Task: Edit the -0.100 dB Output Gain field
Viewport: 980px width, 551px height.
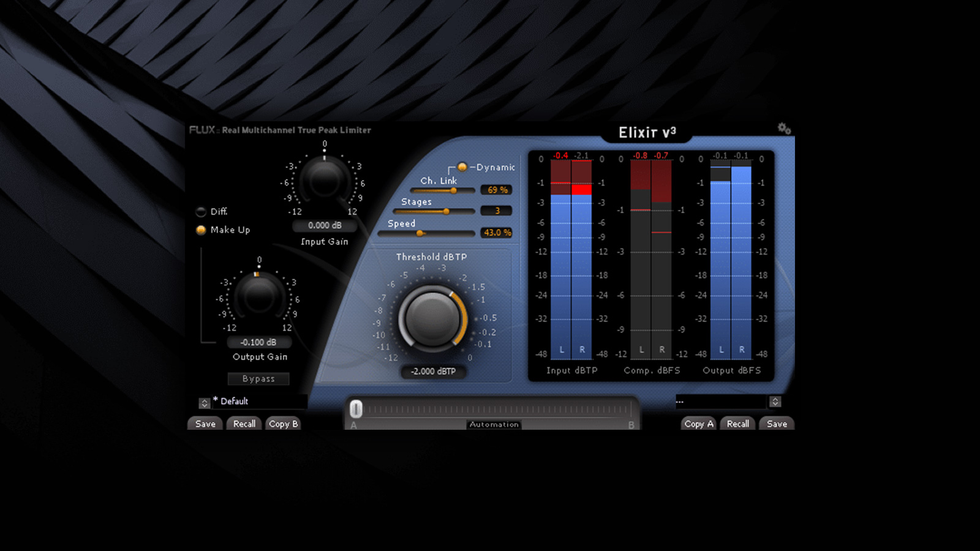Action: coord(259,342)
